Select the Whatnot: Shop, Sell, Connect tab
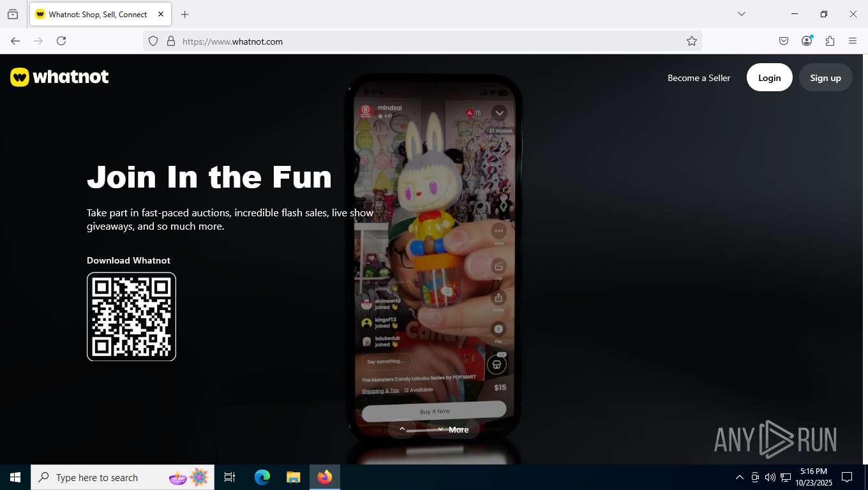868x490 pixels. pos(100,14)
